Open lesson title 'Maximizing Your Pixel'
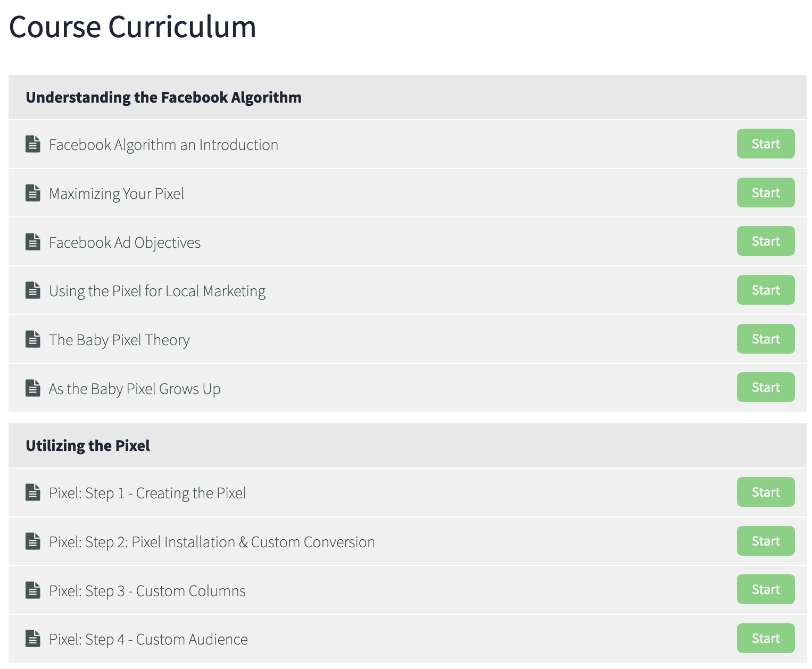Viewport: 812px width, 669px height. pyautogui.click(x=117, y=194)
